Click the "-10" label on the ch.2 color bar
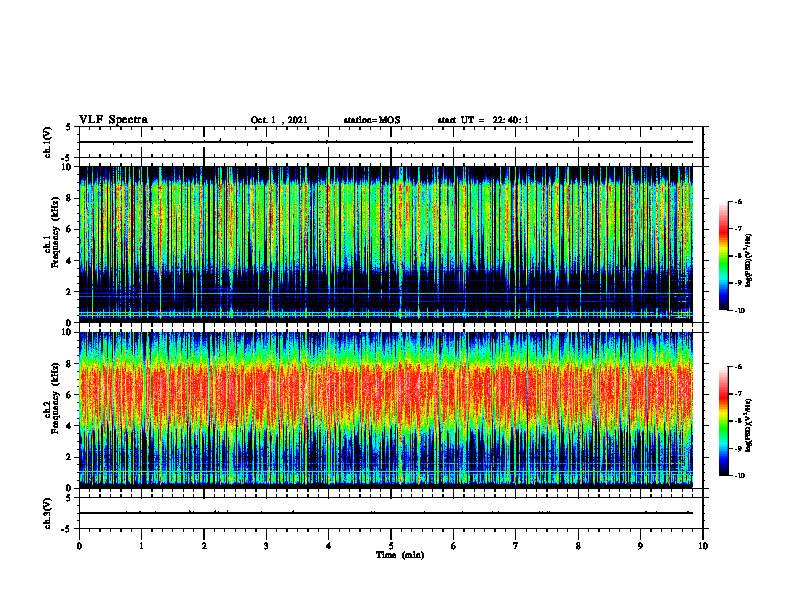Image resolution: width=792 pixels, height=612 pixels. [739, 476]
